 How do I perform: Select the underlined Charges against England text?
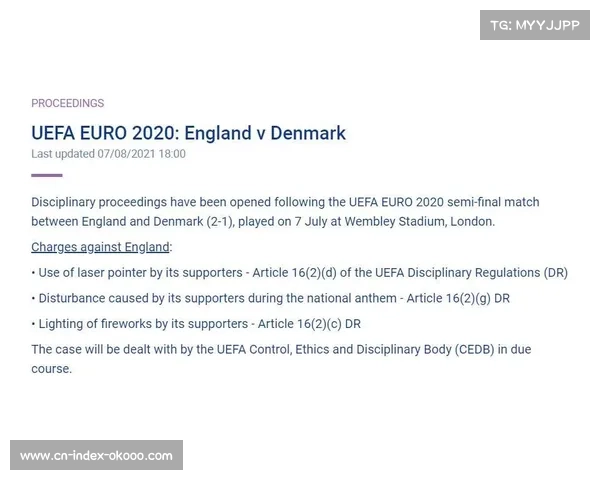[x=101, y=246]
